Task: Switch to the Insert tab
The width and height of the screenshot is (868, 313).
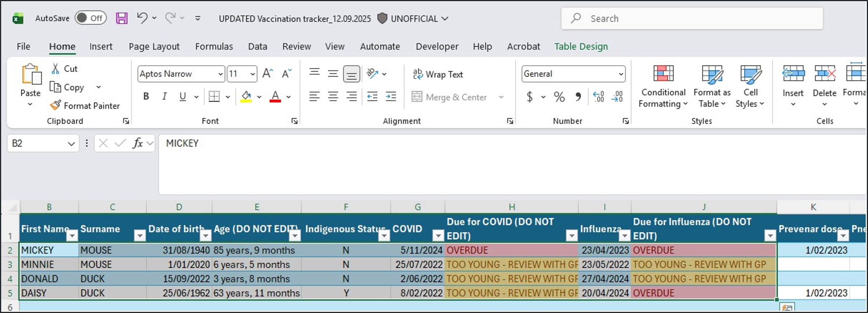Action: click(101, 46)
